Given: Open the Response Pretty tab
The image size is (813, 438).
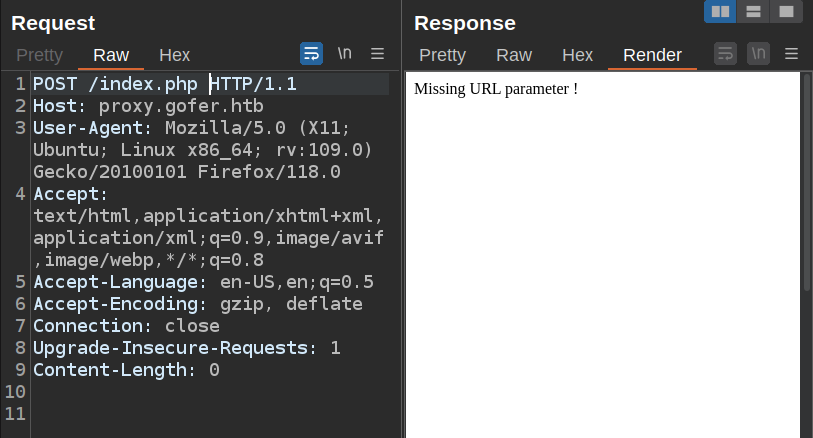Looking at the screenshot, I should point(442,55).
